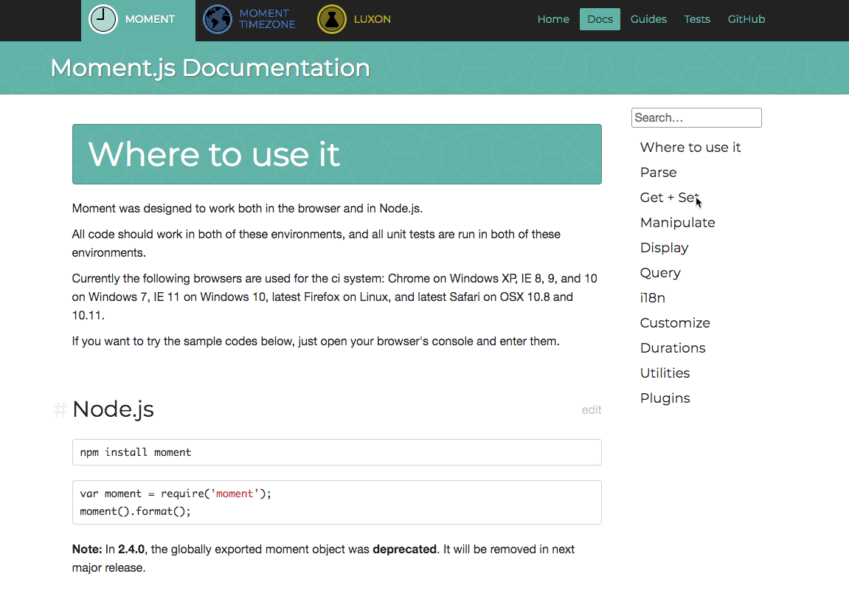849x616 pixels.
Task: Click the Luxon flask logo icon
Action: (x=332, y=19)
